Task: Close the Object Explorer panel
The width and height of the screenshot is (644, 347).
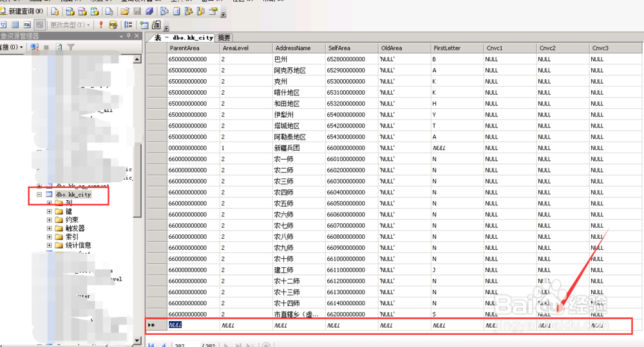Action: (x=137, y=35)
